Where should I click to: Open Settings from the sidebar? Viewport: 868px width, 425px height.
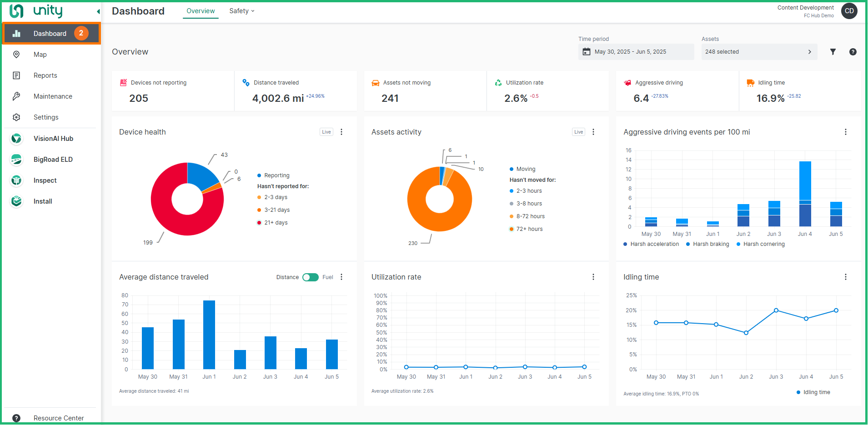(x=46, y=117)
